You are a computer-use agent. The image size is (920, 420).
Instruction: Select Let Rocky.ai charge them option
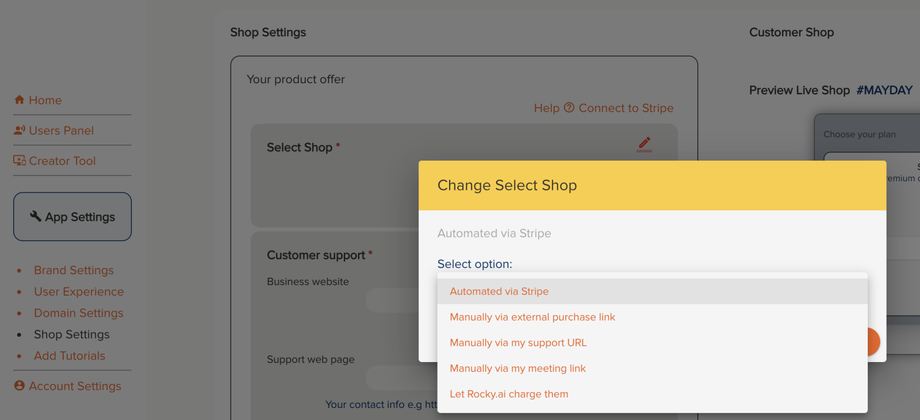(x=509, y=394)
